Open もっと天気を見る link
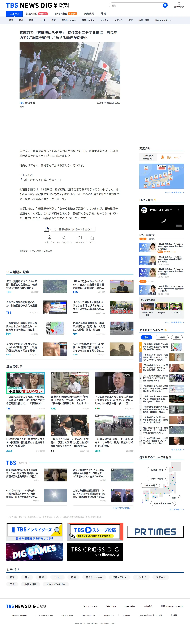The height and width of the screenshot is (644, 190). pos(174,193)
